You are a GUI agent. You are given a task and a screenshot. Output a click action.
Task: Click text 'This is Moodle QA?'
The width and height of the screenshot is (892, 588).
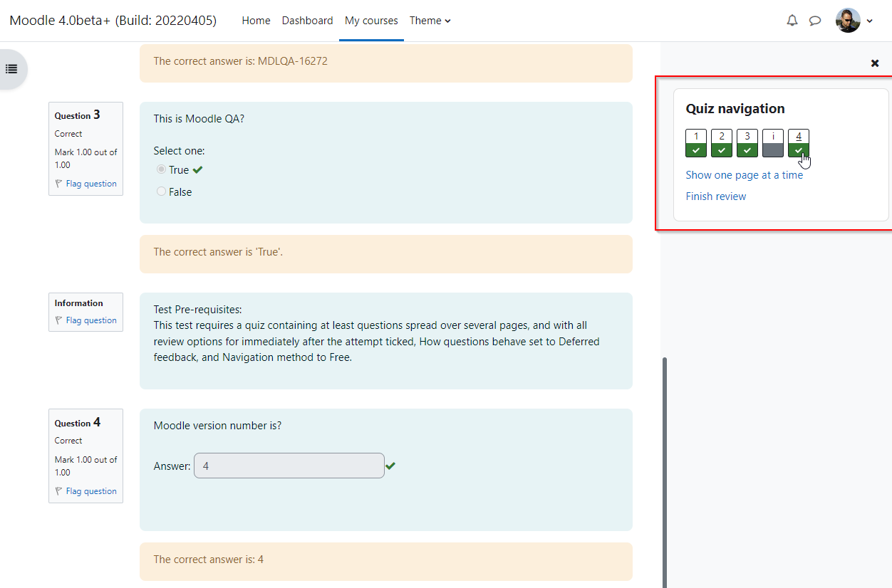click(199, 119)
